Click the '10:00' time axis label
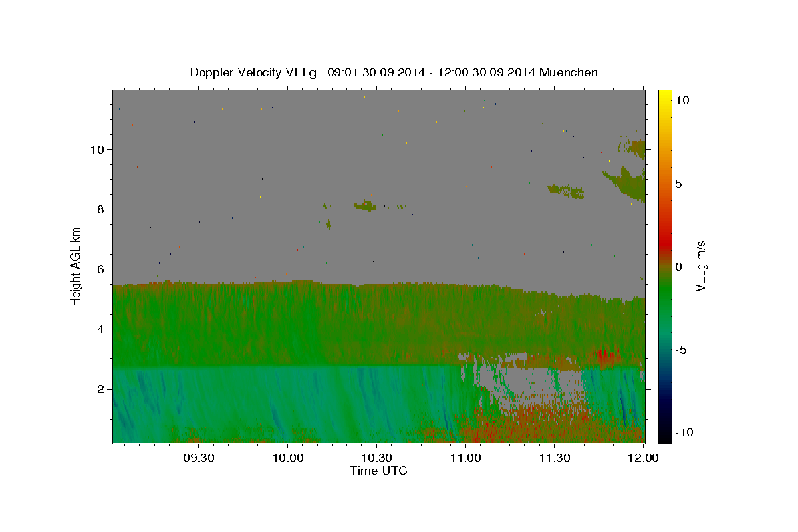Image resolution: width=798 pixels, height=532 pixels. [288, 458]
